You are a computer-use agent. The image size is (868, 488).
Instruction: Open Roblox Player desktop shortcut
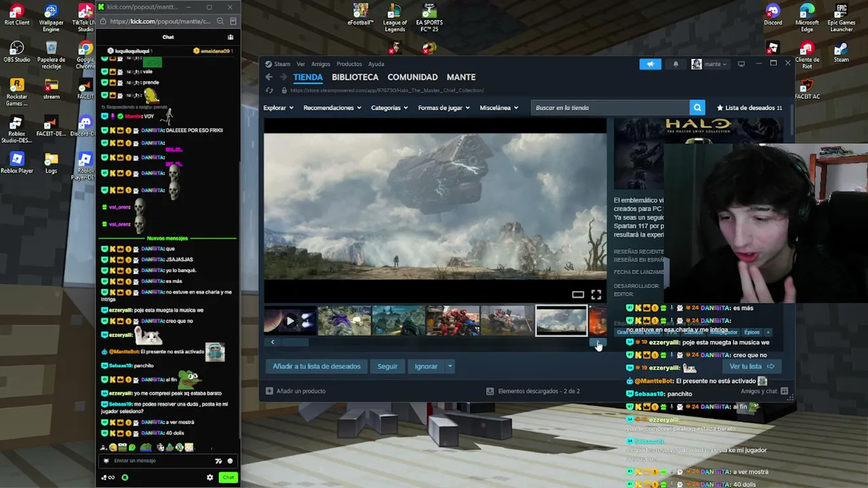coord(17,164)
